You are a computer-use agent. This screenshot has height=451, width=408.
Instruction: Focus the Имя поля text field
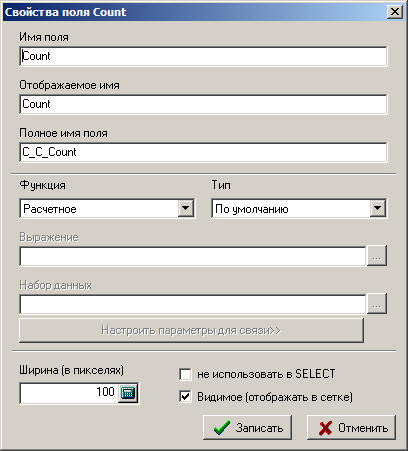pyautogui.click(x=203, y=56)
